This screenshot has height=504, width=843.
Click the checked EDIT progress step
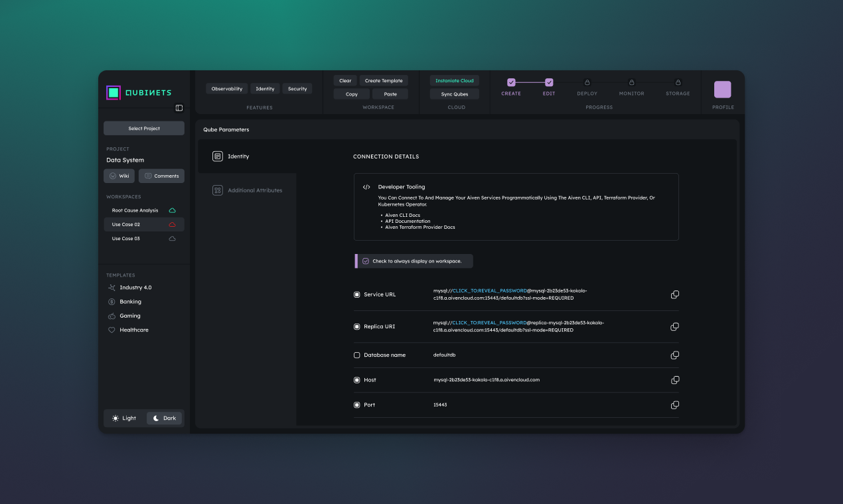549,82
